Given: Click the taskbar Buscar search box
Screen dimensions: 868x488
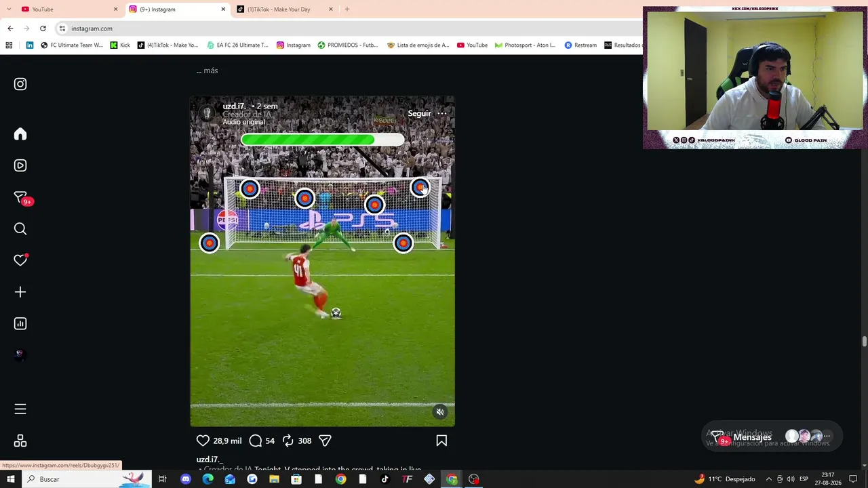Looking at the screenshot, I should [x=88, y=479].
